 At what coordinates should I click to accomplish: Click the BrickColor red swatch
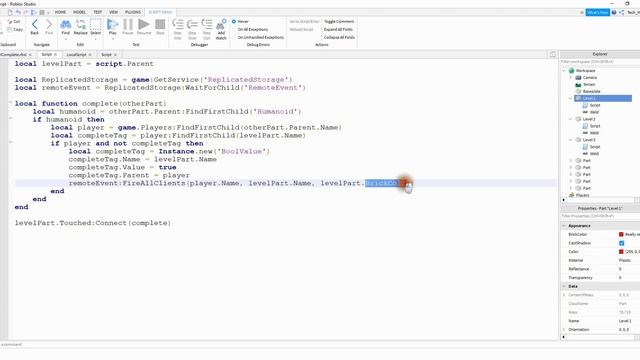click(x=621, y=234)
